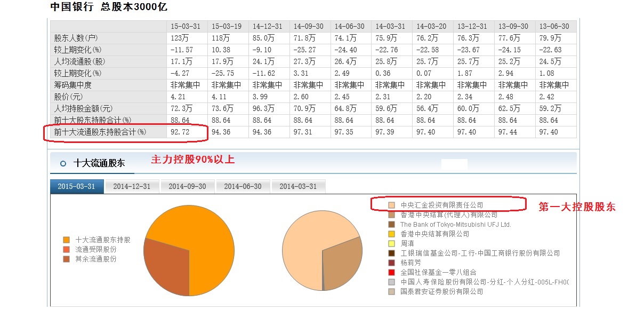Click legend entry 国泰君安证券股份有限公司

tap(441, 291)
